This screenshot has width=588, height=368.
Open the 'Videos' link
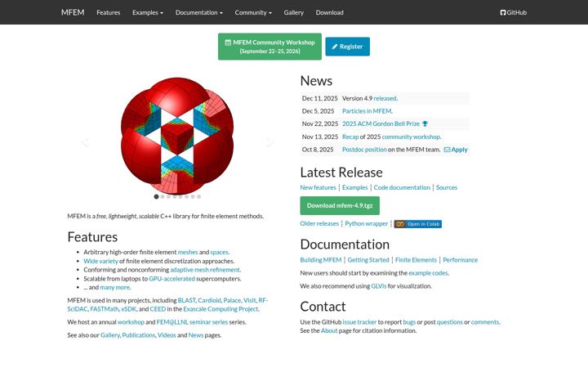click(167, 335)
